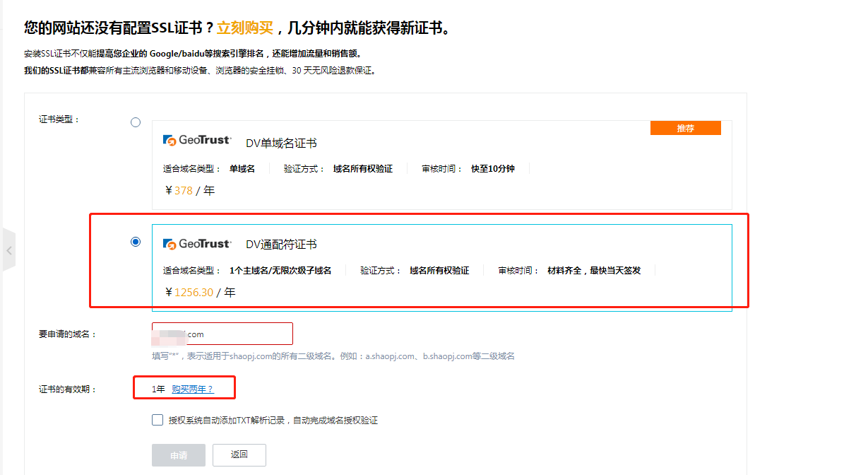Click the ￥378 / 年 price
This screenshot has height=475, width=868.
[x=189, y=190]
